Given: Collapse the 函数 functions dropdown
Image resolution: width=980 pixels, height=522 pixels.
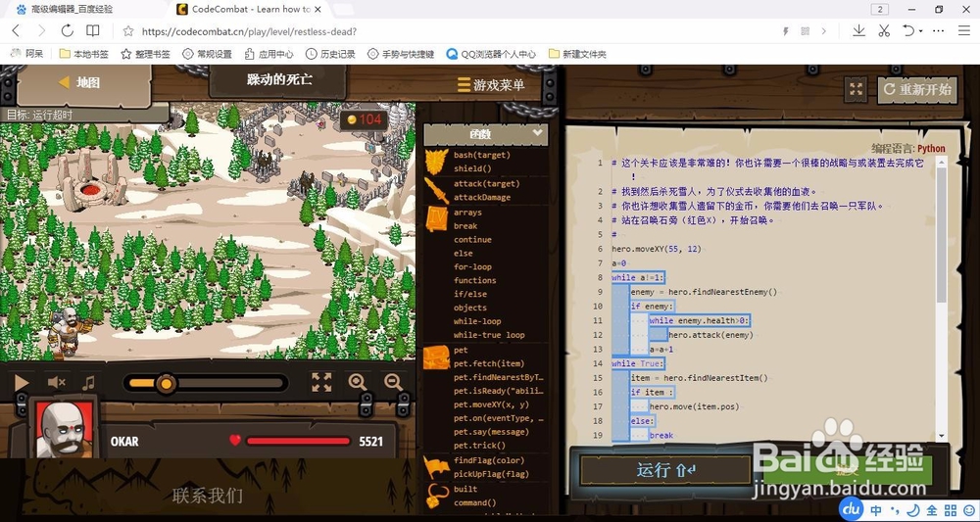Looking at the screenshot, I should click(537, 133).
